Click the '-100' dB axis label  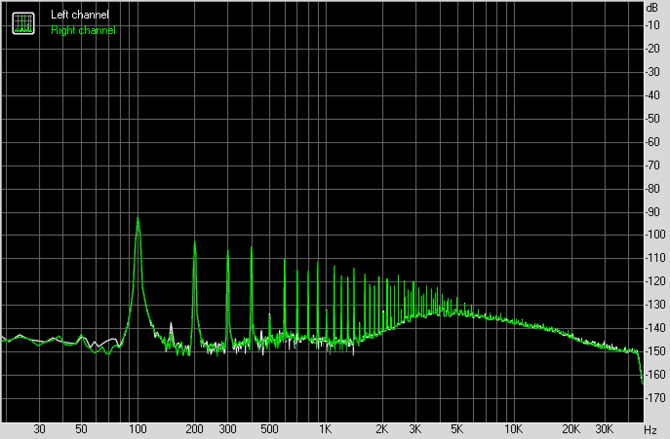point(655,235)
